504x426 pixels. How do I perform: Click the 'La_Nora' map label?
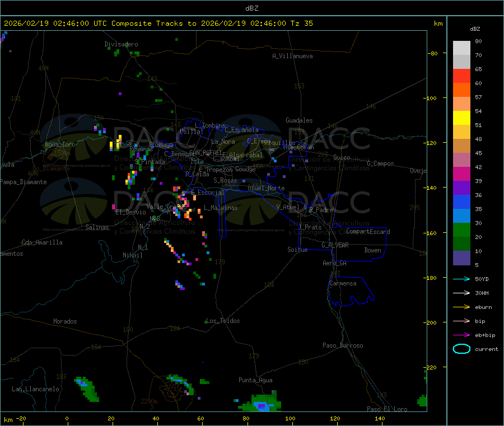[x=223, y=142]
